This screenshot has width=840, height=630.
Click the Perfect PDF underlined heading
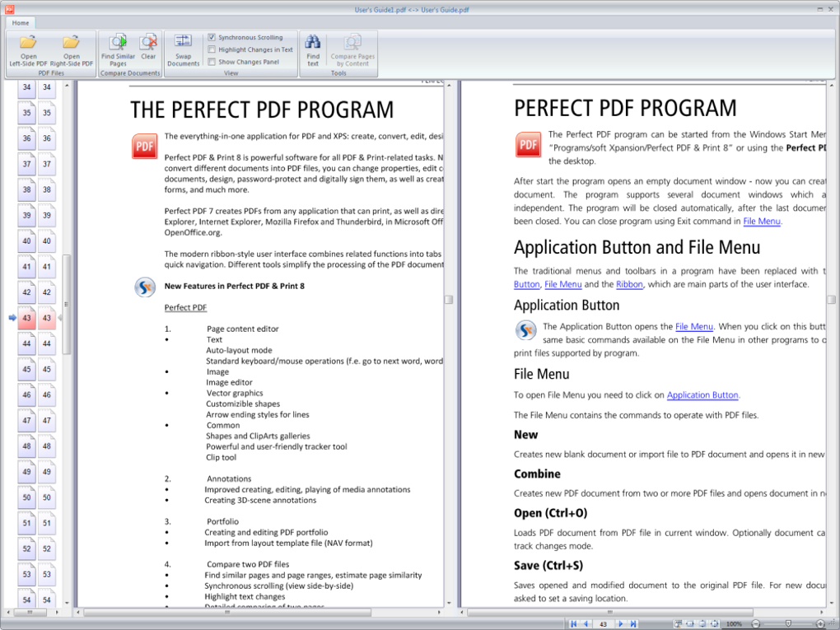[185, 307]
